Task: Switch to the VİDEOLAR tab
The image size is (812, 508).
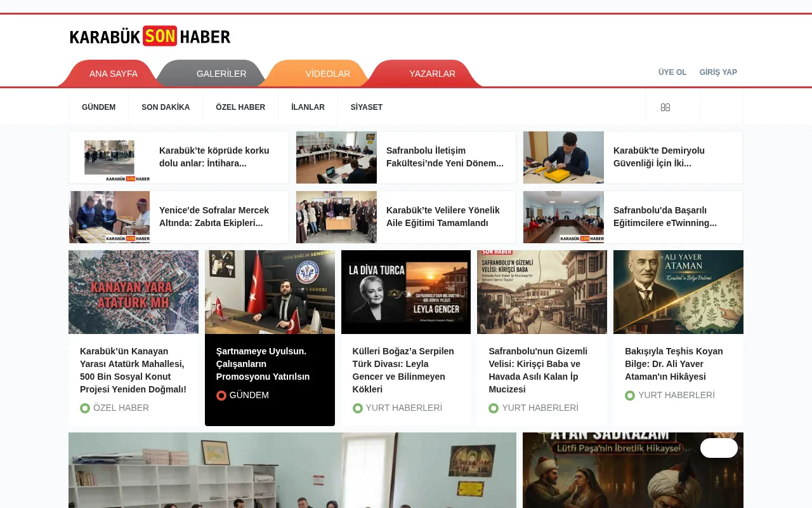Action: click(327, 74)
